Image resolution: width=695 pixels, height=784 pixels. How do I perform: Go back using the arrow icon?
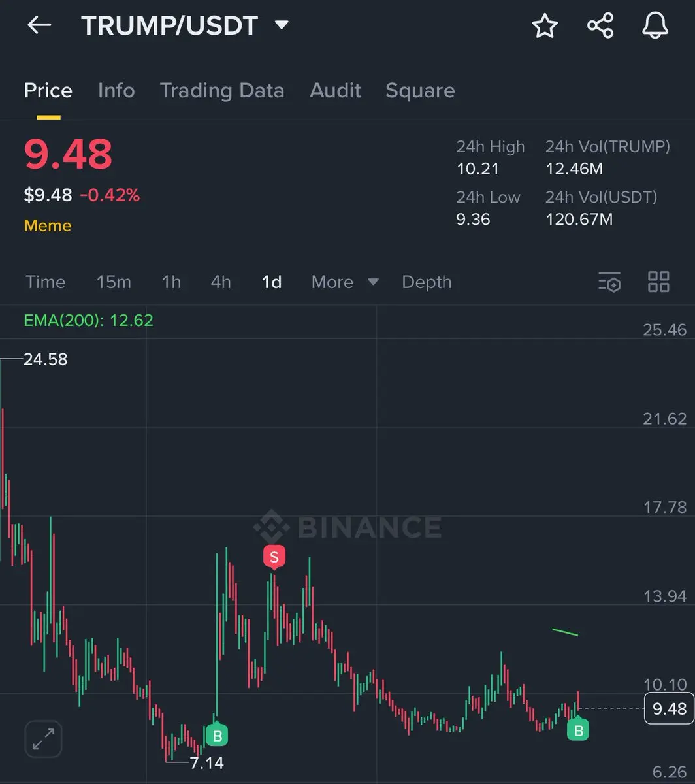[39, 25]
